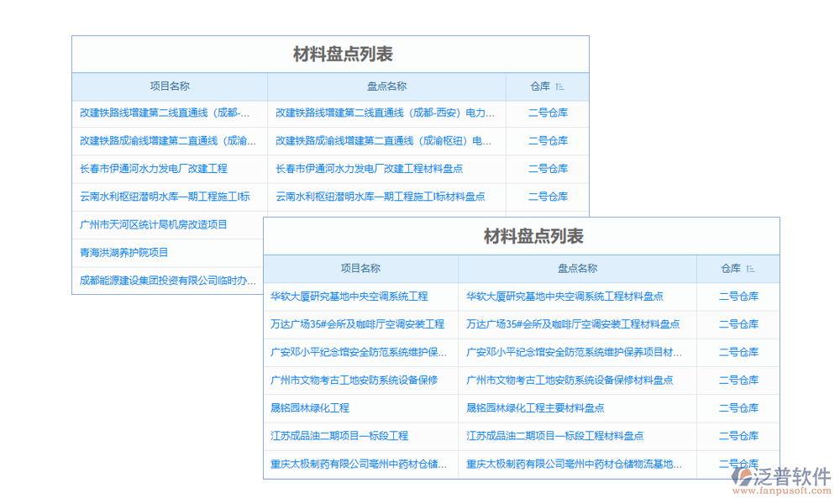Click 二号仓库 cell in the 晟铭园林绿化工程 row
Screen dimensions: 840x504
(x=739, y=408)
